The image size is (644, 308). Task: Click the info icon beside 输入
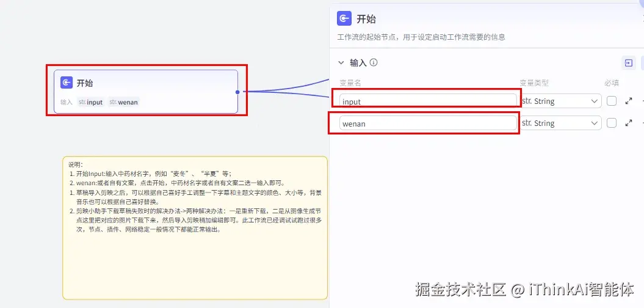[x=374, y=62]
